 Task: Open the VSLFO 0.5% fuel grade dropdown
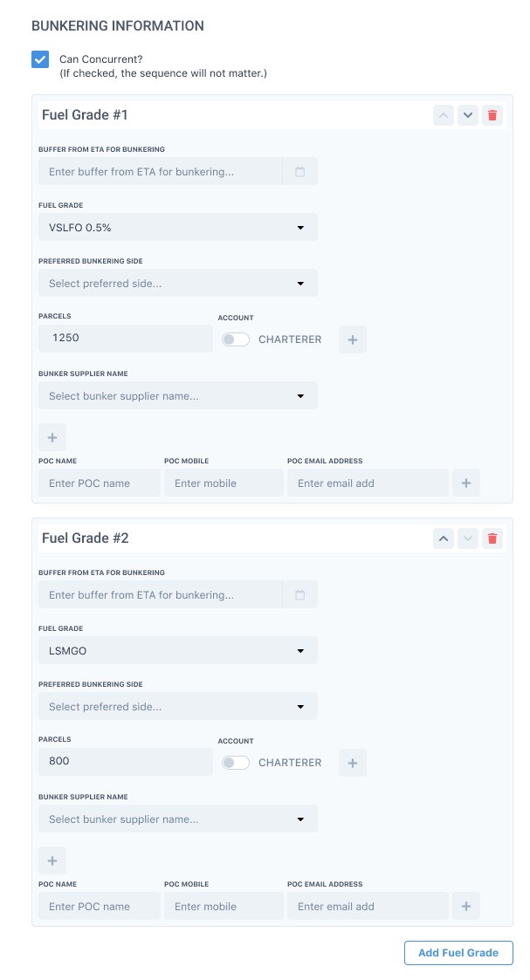click(x=178, y=228)
